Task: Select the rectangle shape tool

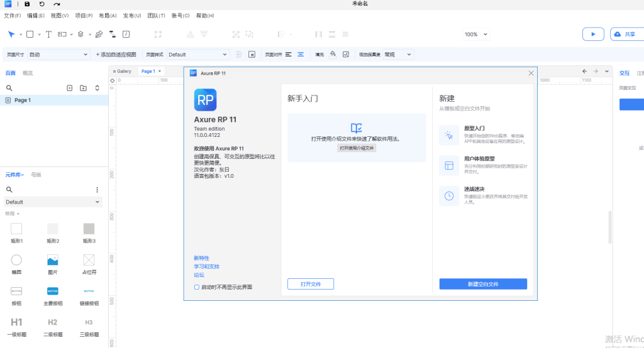Action: (x=30, y=35)
